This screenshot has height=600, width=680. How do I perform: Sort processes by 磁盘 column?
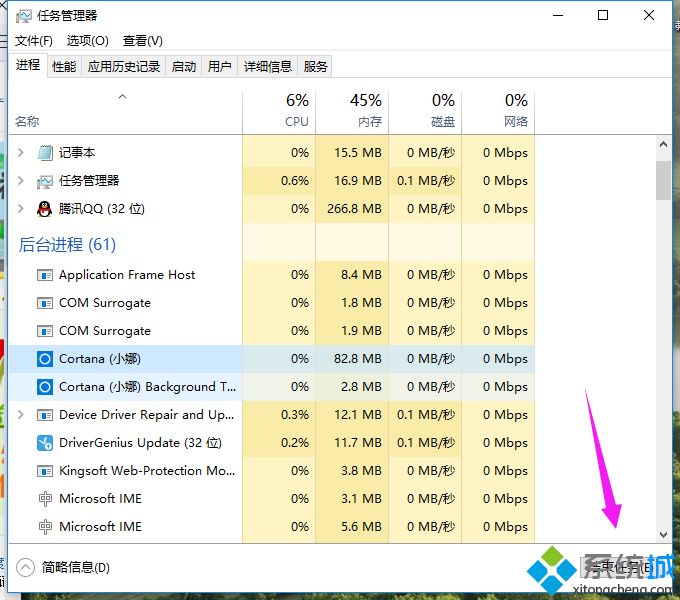click(x=425, y=112)
